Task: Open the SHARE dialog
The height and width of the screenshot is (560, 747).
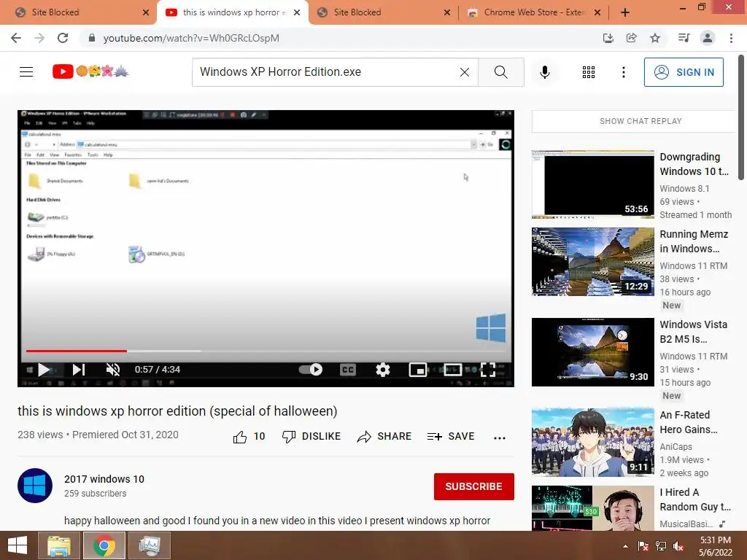Action: 384,437
